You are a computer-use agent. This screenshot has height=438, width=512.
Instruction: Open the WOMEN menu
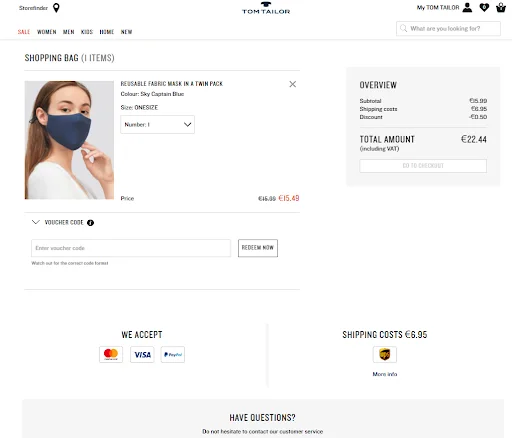(x=47, y=32)
